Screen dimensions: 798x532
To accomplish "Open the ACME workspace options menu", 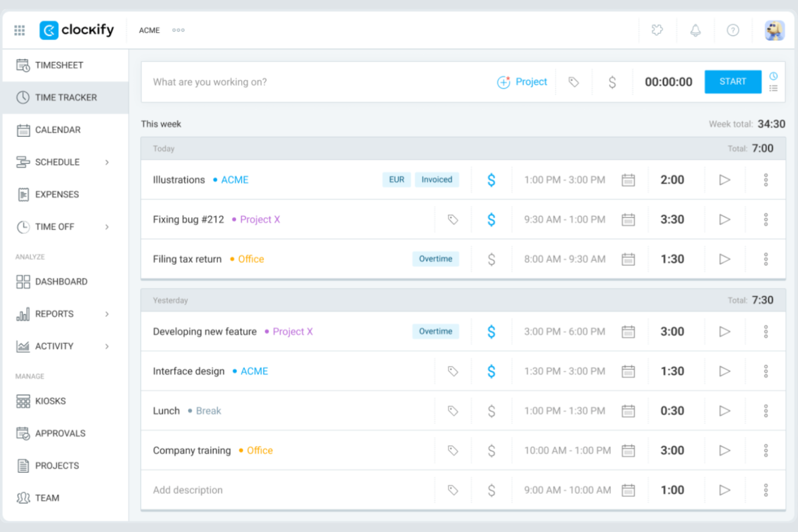I will tap(178, 30).
